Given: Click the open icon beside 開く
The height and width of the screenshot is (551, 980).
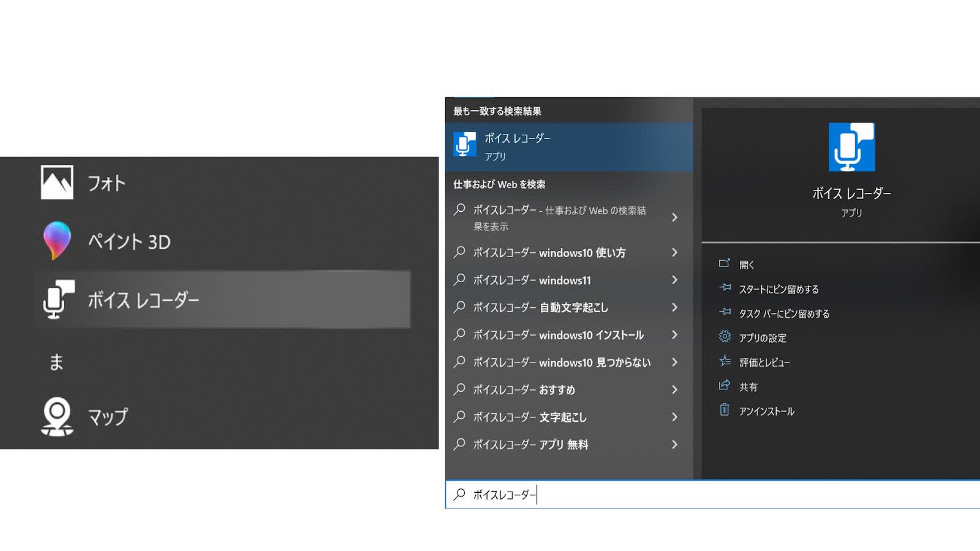Looking at the screenshot, I should [725, 263].
